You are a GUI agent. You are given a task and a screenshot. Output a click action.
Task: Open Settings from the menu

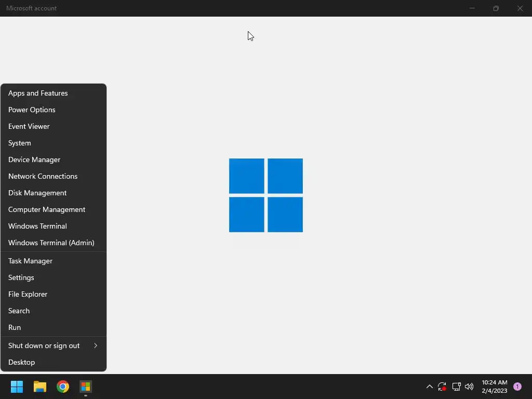pos(54,277)
